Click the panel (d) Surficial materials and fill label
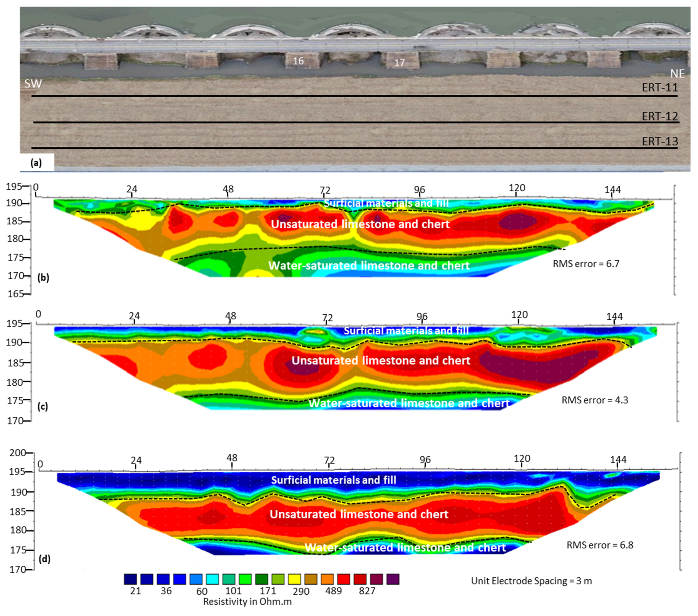This screenshot has height=616, width=698. [x=334, y=480]
